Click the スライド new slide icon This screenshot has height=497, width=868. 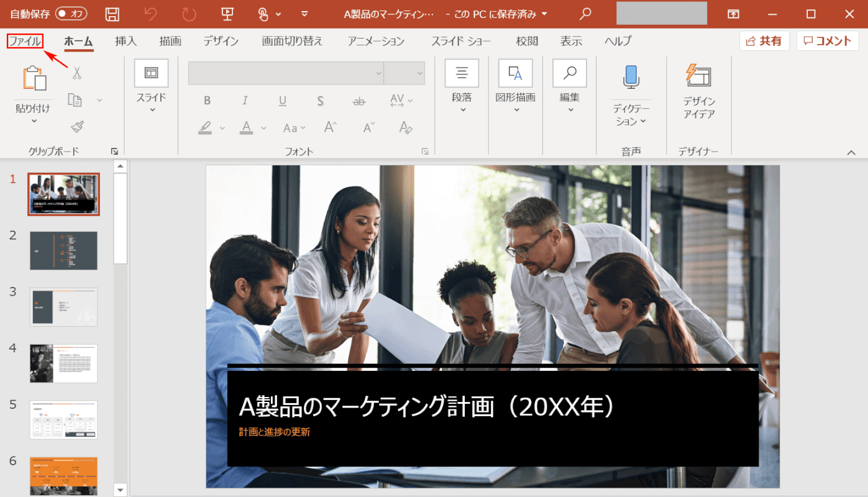point(151,73)
